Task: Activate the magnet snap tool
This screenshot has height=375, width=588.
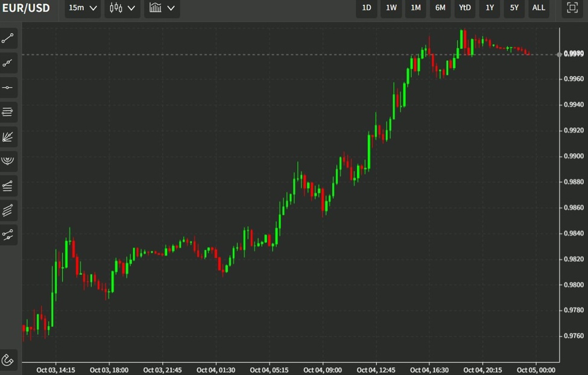Action: pos(8,360)
